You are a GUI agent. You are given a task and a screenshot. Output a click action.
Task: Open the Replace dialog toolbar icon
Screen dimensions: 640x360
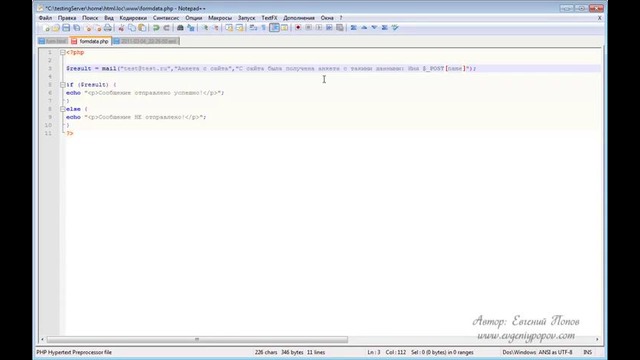[x=191, y=28]
